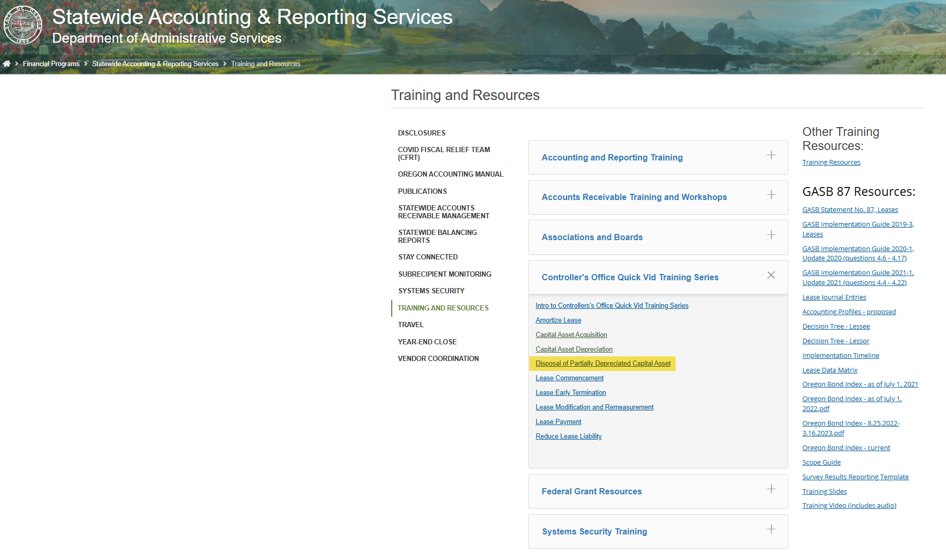Viewport: 946px width, 560px height.
Task: Click plus icon for Systems Security Training
Action: tap(771, 529)
